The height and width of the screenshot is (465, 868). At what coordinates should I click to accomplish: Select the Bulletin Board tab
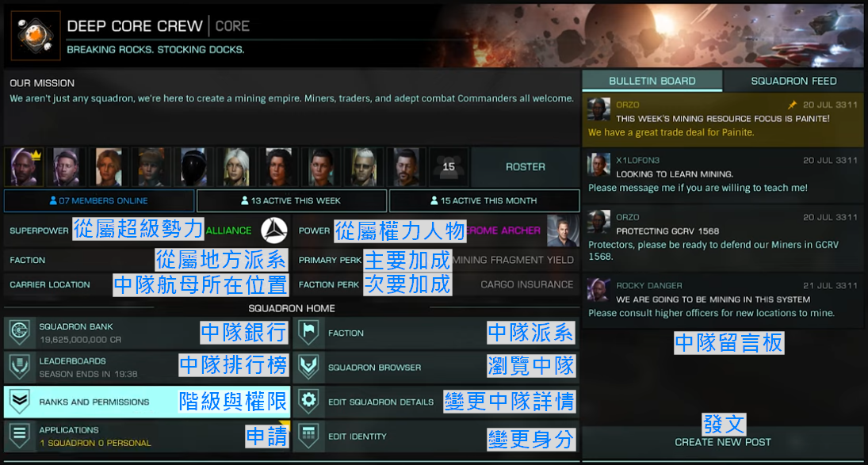click(x=652, y=81)
